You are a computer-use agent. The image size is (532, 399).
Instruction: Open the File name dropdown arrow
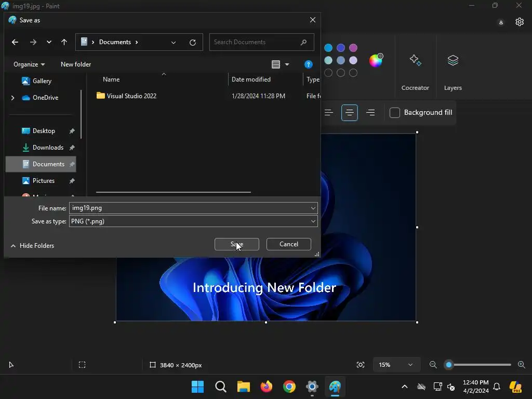313,208
